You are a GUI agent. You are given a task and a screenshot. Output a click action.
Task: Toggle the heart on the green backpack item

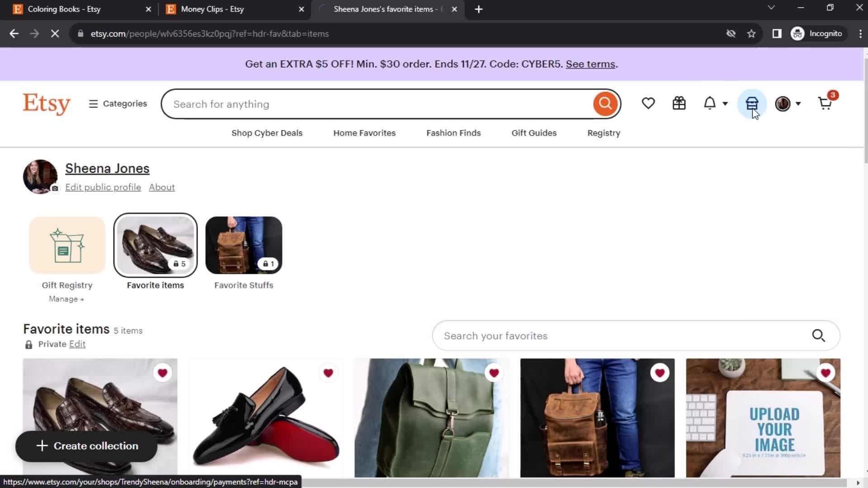[494, 372]
